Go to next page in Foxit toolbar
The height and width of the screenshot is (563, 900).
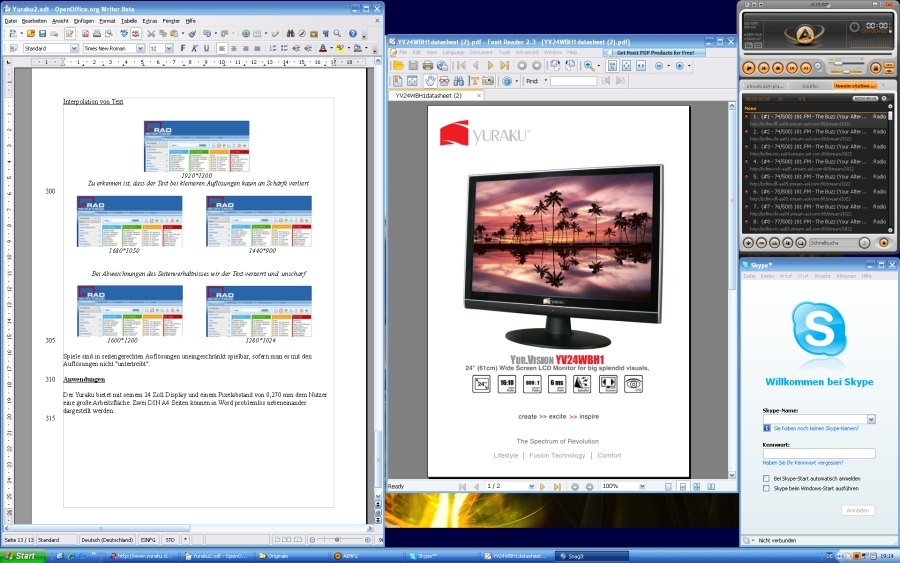point(490,65)
